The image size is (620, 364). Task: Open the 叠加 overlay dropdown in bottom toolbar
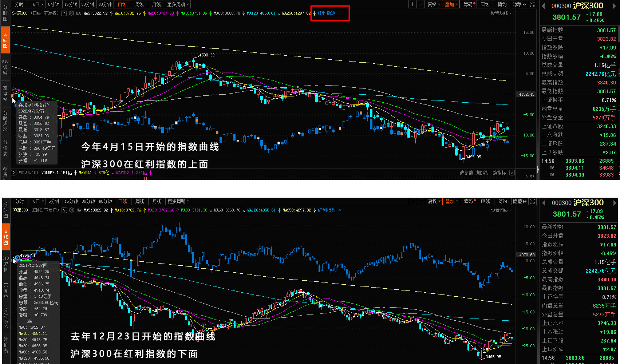[452, 201]
